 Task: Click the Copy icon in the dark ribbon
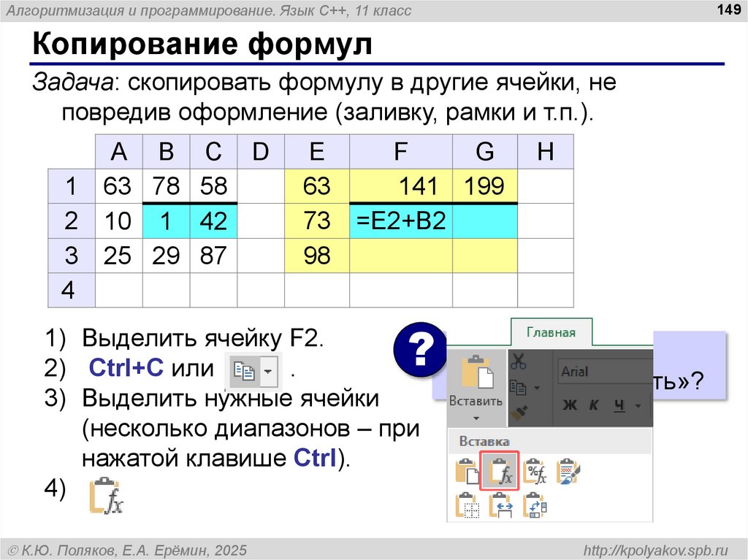click(x=518, y=387)
